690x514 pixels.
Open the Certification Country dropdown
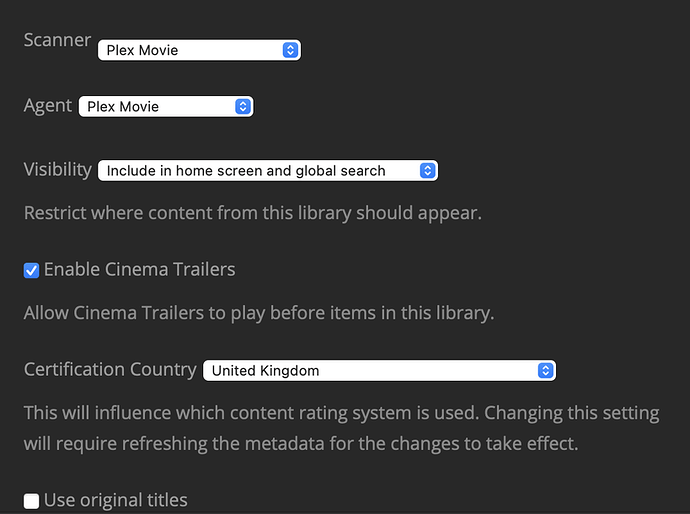coord(370,370)
